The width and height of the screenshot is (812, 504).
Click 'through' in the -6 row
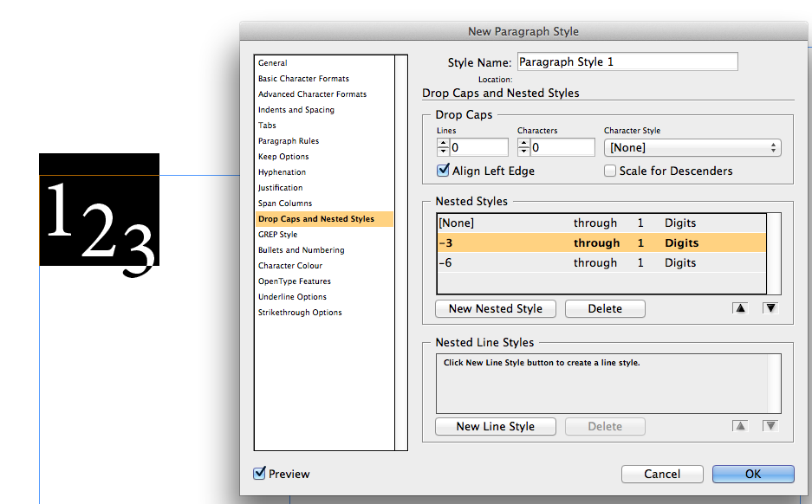[595, 263]
